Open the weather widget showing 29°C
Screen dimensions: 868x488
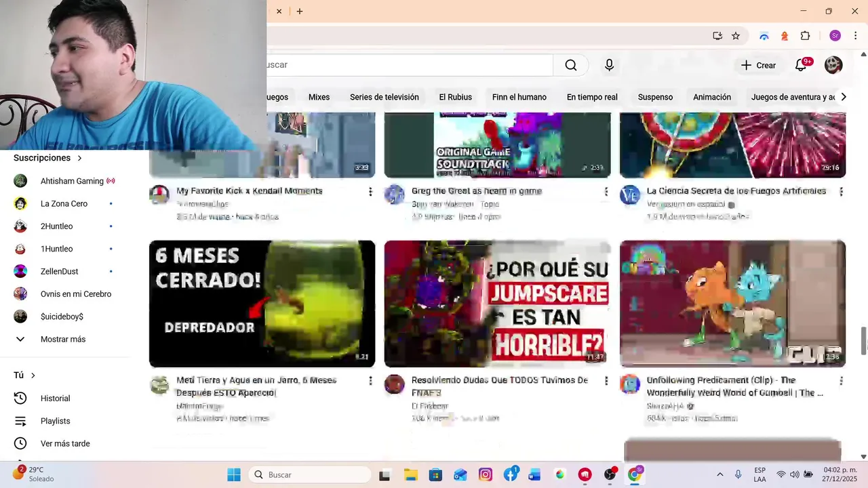34,474
